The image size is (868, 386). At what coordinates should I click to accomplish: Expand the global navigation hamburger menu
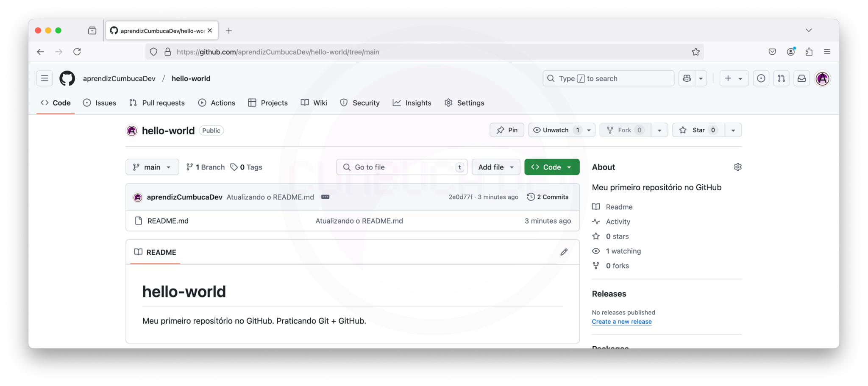(x=44, y=78)
